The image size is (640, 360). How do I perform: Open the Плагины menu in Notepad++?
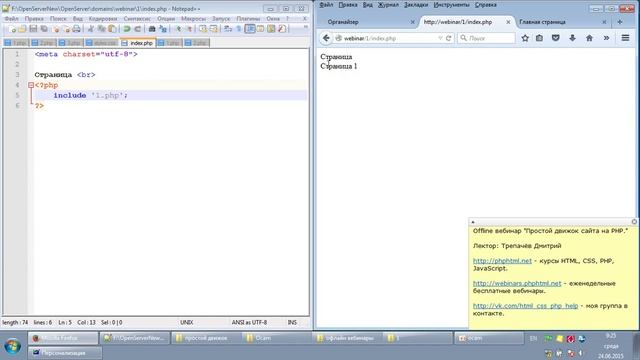coord(248,19)
